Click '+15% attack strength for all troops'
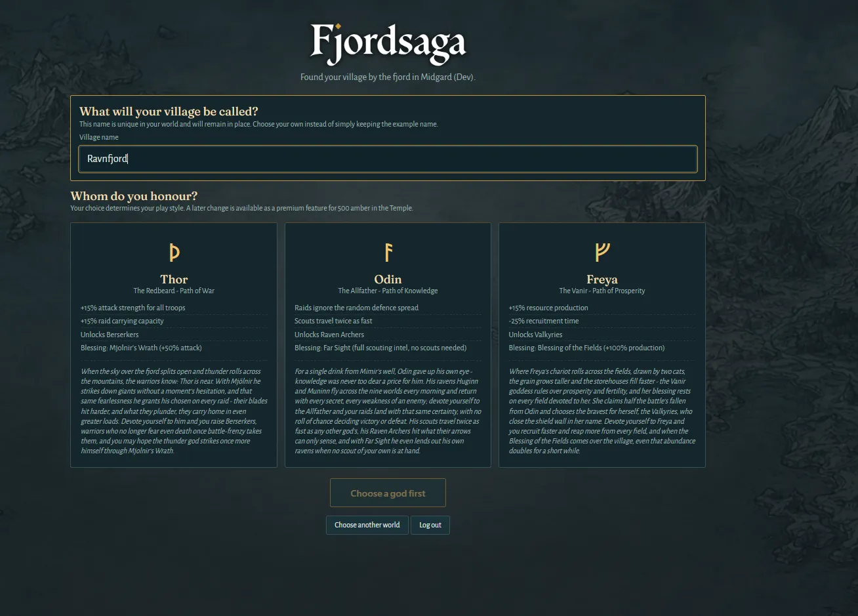The height and width of the screenshot is (616, 858). 133,308
